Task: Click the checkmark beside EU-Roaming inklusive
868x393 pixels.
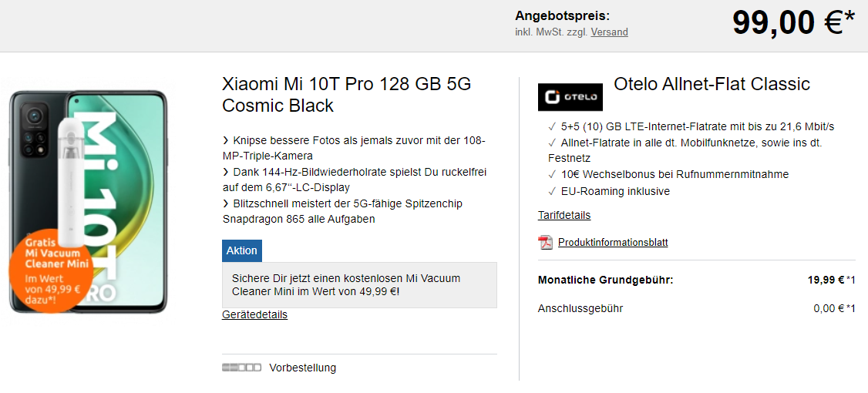Action: [x=551, y=192]
